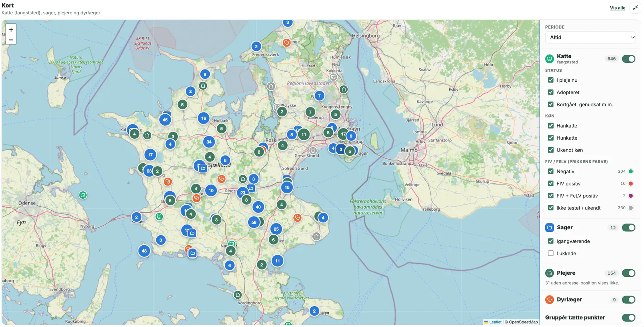Viewport: 644px width, 327px height.
Task: Uncheck the Ukendt køn checkbox
Action: click(x=551, y=150)
